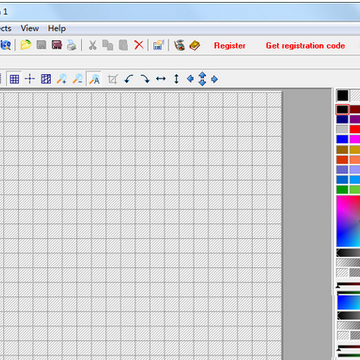Click the red Register link

pyautogui.click(x=230, y=46)
